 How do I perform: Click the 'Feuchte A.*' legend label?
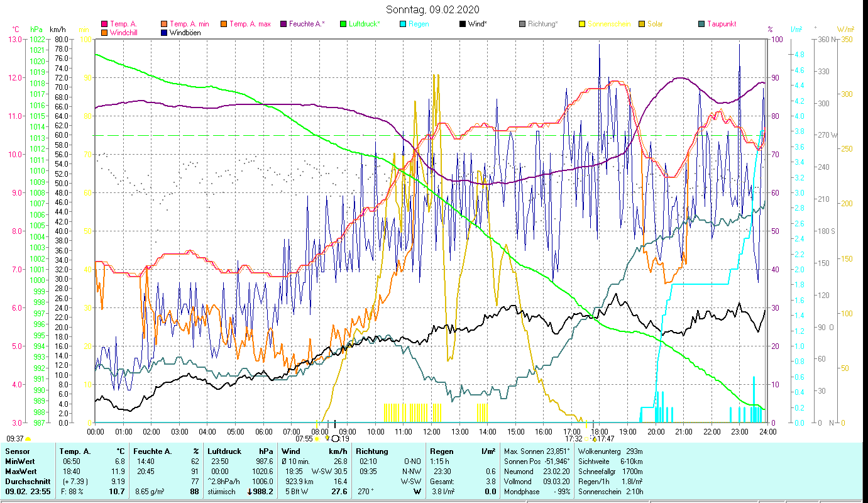point(307,24)
